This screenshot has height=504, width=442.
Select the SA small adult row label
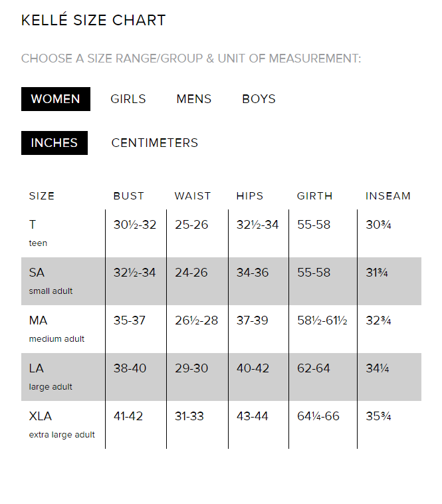pos(51,281)
